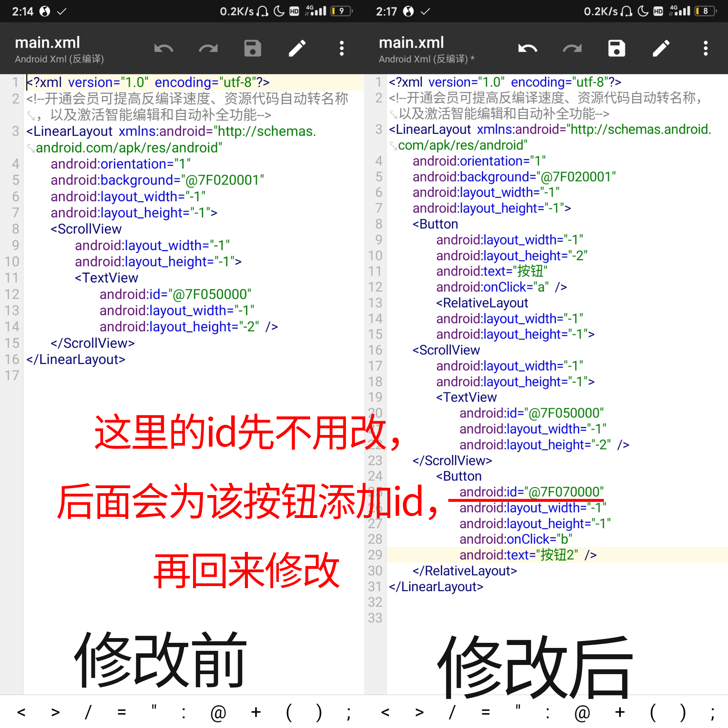Viewport: 728px width, 728px height.
Task: Insert '=' from right editor symbol bar
Action: (x=485, y=712)
